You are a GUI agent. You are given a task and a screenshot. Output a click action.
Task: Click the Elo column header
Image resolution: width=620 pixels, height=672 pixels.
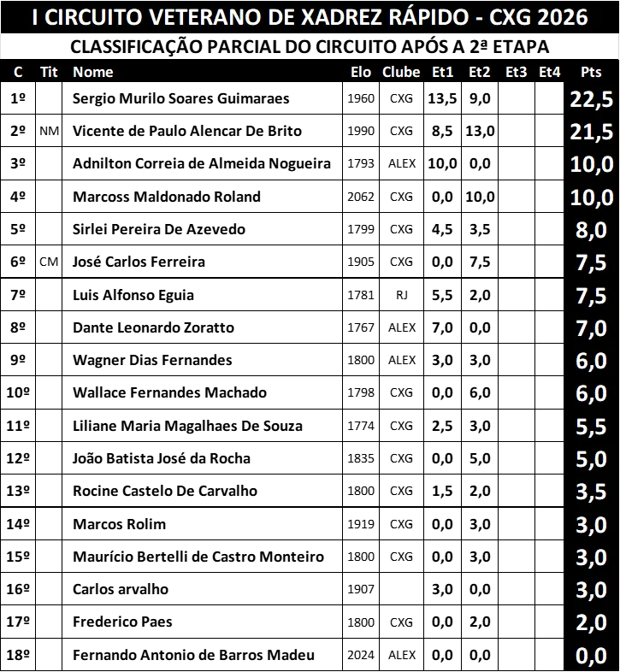pos(361,73)
